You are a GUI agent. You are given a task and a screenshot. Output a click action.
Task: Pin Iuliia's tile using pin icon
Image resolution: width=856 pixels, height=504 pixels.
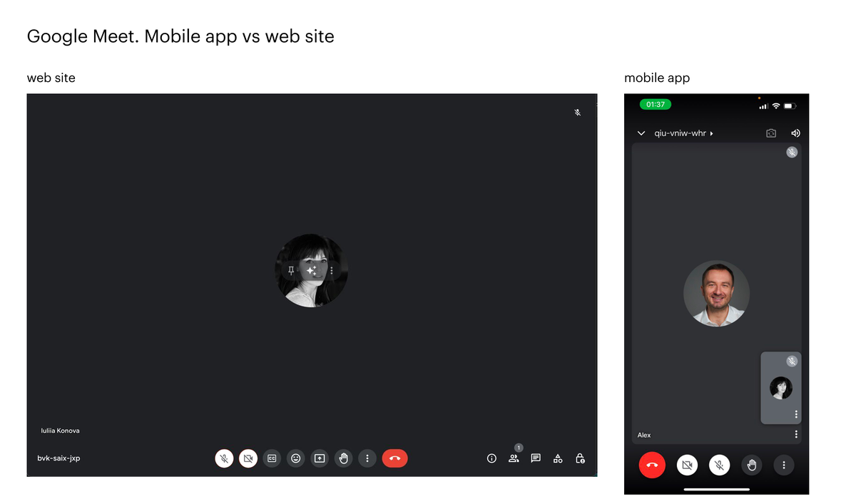pos(291,271)
